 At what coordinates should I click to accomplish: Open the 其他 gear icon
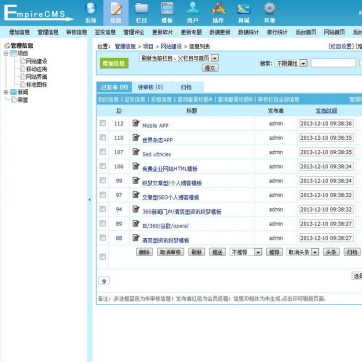click(x=269, y=9)
